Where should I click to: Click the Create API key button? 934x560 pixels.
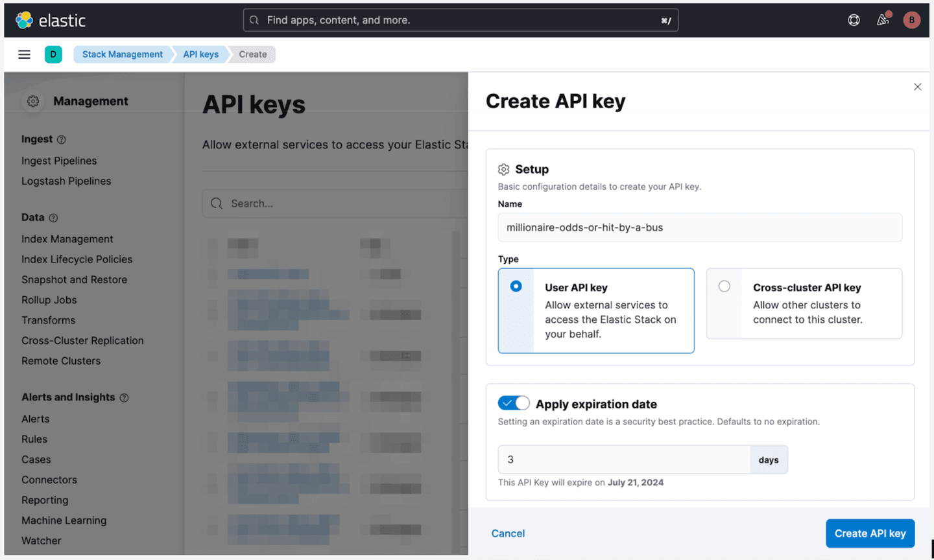click(x=870, y=533)
